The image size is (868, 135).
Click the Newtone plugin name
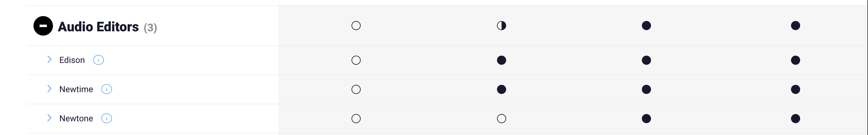pos(76,119)
